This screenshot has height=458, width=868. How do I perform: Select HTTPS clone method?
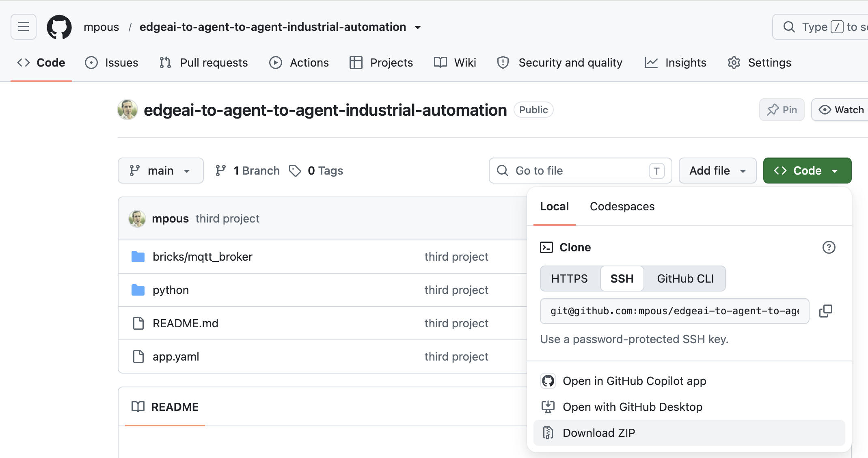569,279
